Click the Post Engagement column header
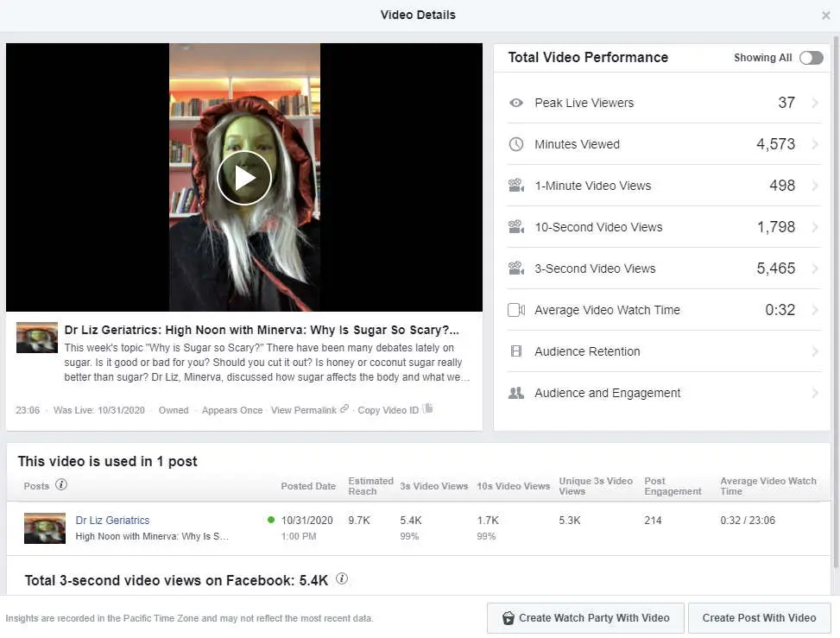840x638 pixels. [673, 486]
